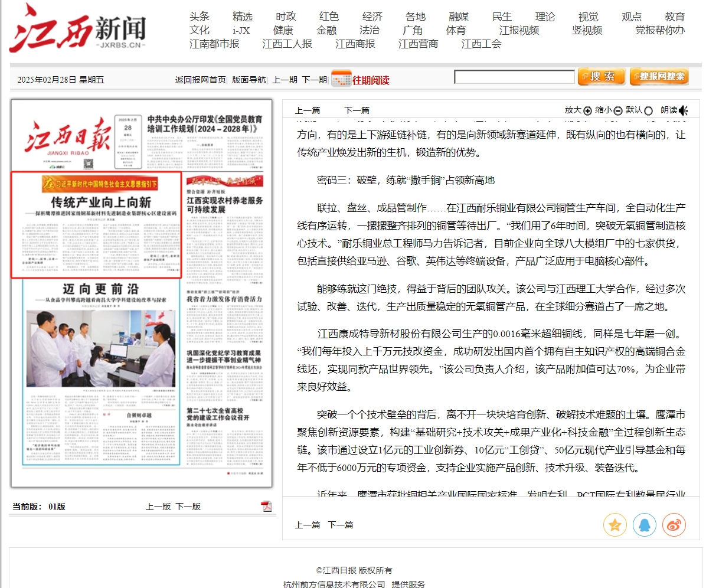Viewport: 706px width, 588px height.
Task: Click the 返回报网首页 link
Action: (x=200, y=80)
